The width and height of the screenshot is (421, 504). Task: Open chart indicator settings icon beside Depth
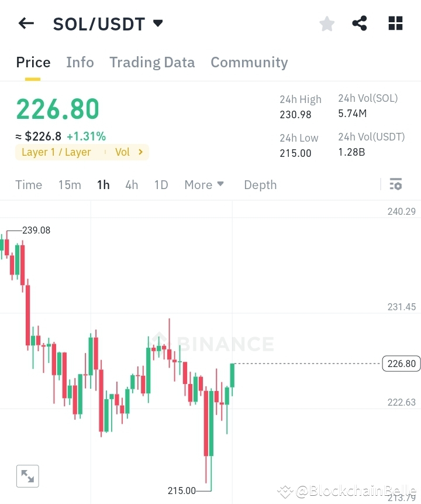(395, 184)
